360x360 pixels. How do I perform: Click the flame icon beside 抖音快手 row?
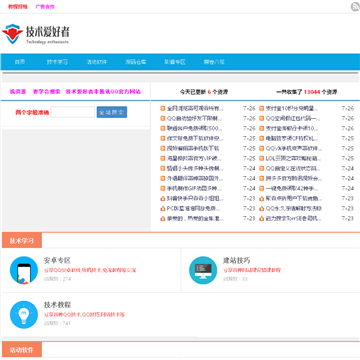163,198
